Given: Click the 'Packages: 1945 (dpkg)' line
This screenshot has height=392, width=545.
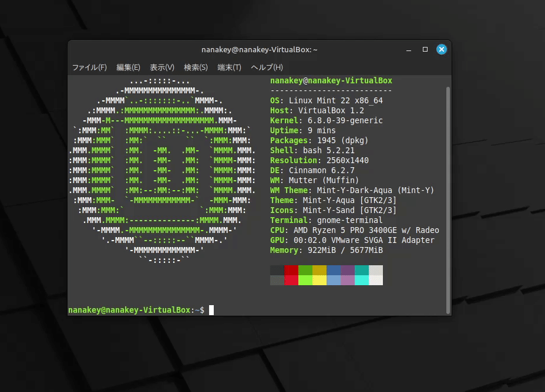Looking at the screenshot, I should (319, 141).
